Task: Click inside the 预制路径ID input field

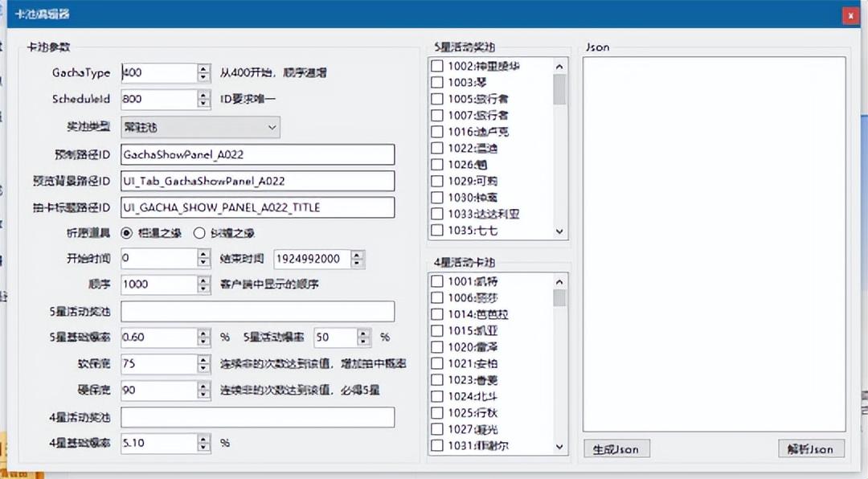Action: tap(257, 154)
